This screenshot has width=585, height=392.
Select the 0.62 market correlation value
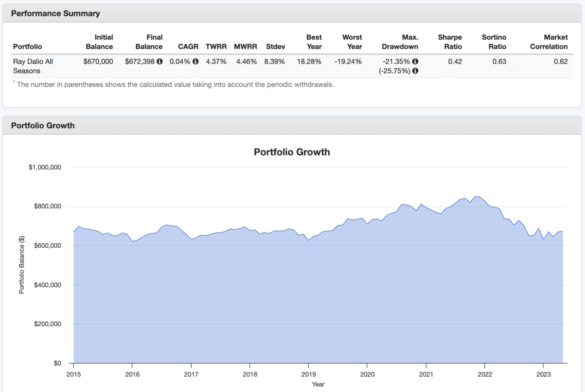561,62
